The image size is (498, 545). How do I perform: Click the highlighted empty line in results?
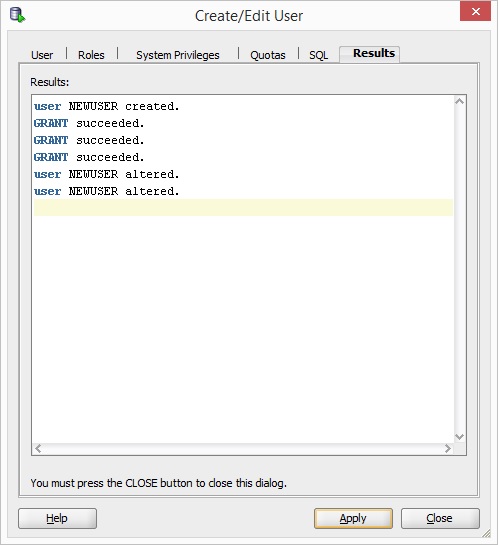tap(243, 208)
